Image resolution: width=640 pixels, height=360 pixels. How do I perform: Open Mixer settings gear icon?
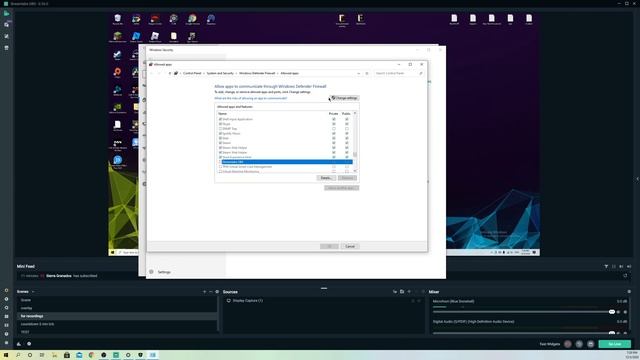629,291
